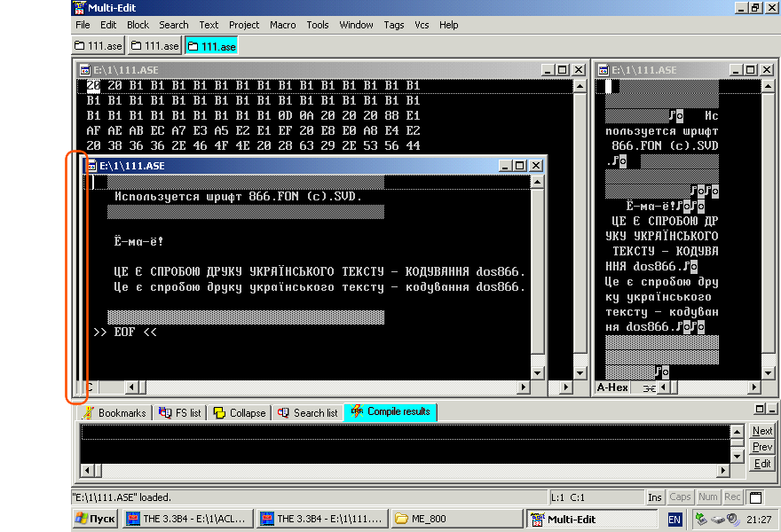The height and width of the screenshot is (532, 781).
Task: Open the Text menu
Action: 209,25
